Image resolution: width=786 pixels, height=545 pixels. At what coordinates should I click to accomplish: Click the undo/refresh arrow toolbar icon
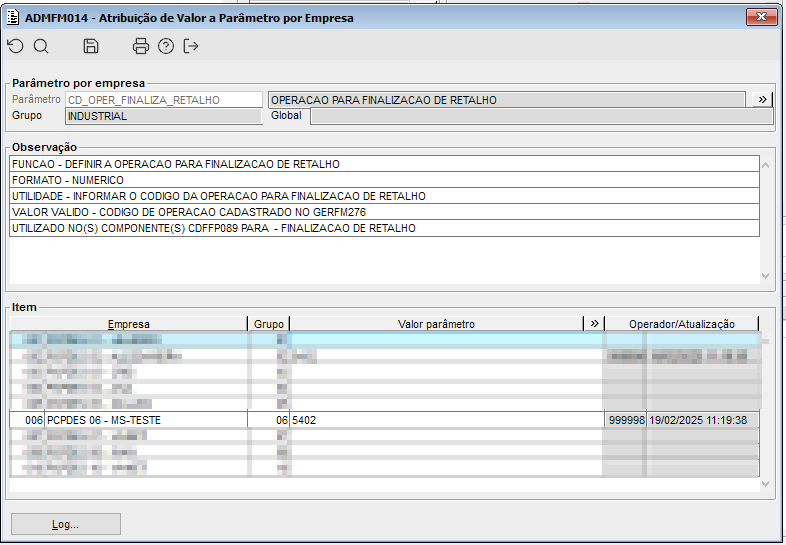point(16,46)
